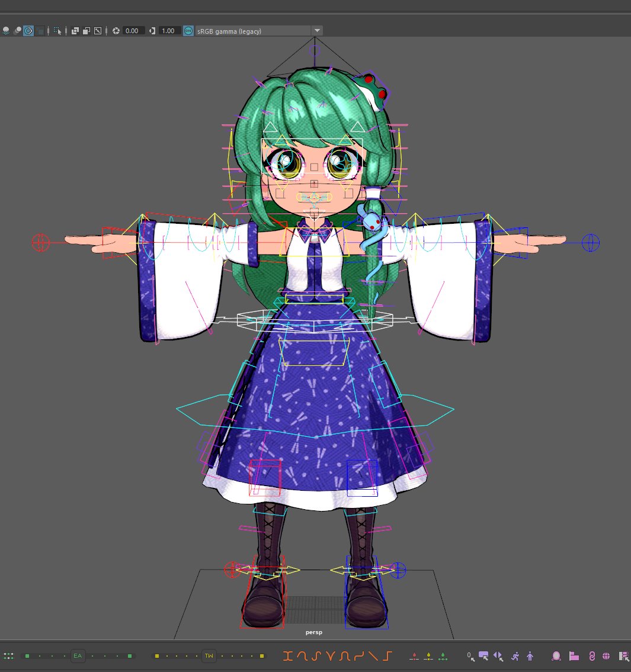
Task: Click the right yellow square of TW slider
Action: (x=262, y=655)
